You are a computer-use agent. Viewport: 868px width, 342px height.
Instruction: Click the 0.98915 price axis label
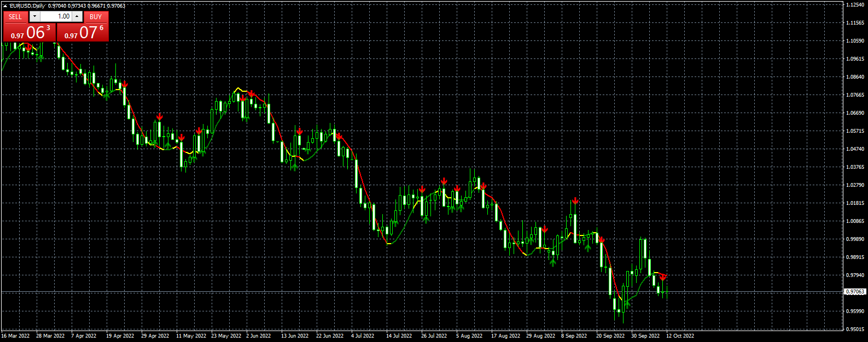(x=855, y=257)
